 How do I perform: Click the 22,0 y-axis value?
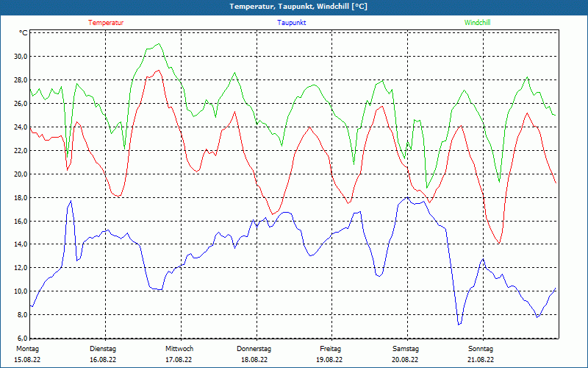point(21,150)
